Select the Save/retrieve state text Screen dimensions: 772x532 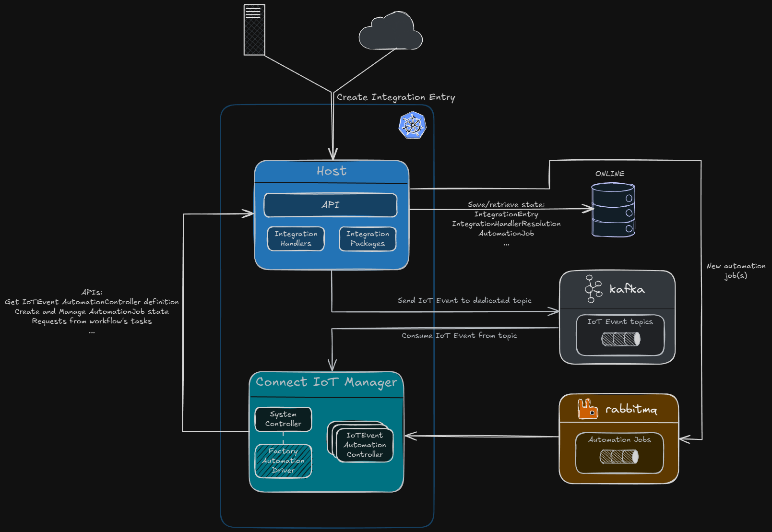tap(506, 204)
